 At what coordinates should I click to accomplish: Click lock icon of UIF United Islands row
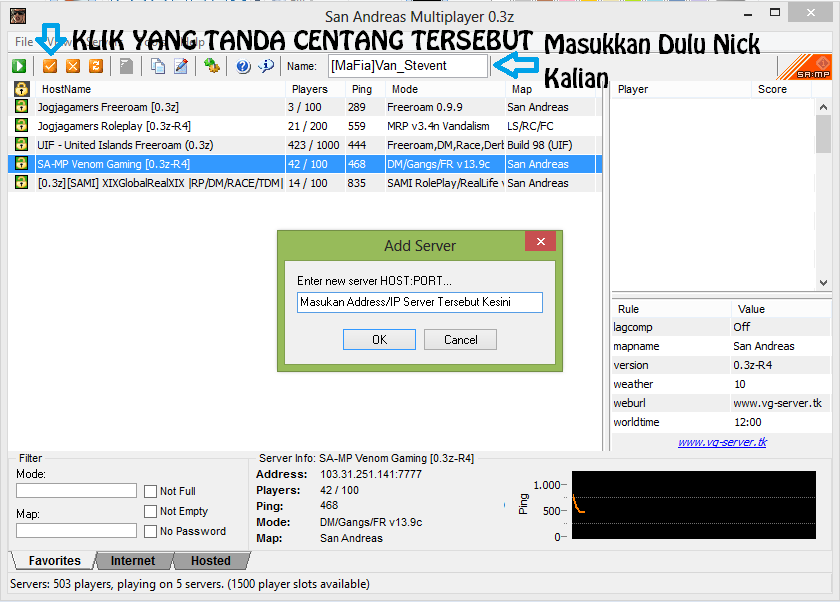click(x=21, y=144)
